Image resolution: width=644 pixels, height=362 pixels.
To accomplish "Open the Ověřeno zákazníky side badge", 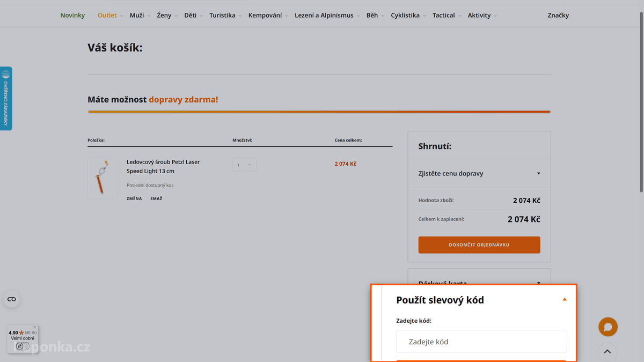I will pos(6,99).
